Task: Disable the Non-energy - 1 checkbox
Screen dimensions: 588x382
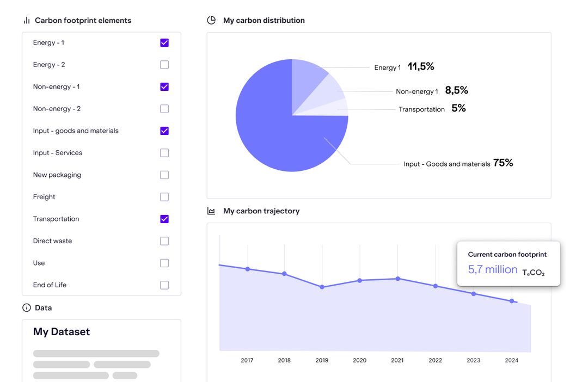Action: pos(164,86)
